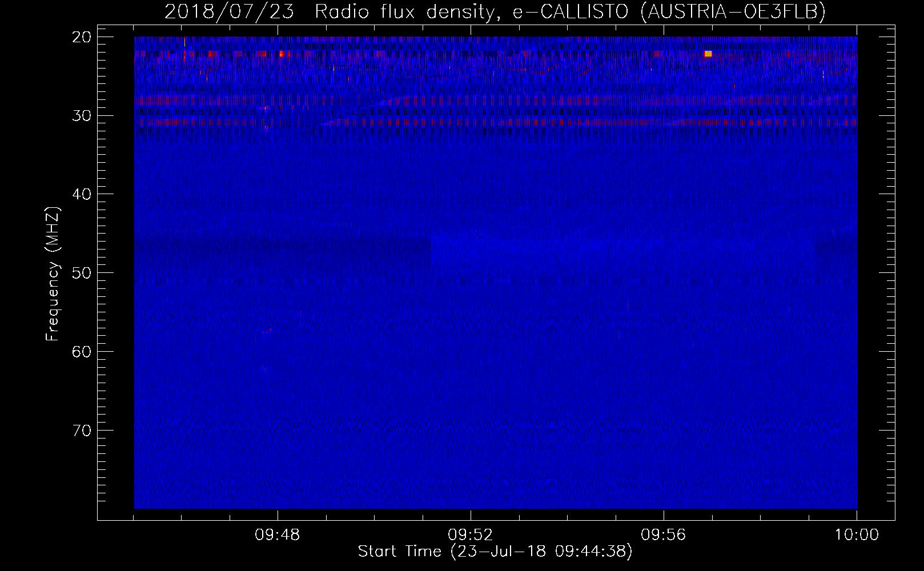The height and width of the screenshot is (571, 924).
Task: Click the 09:56 time tick label
Action: click(x=664, y=535)
